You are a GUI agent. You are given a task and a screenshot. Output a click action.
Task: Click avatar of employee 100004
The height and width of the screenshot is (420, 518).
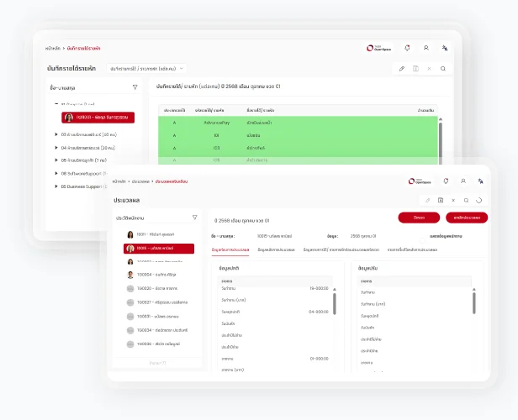(x=130, y=275)
